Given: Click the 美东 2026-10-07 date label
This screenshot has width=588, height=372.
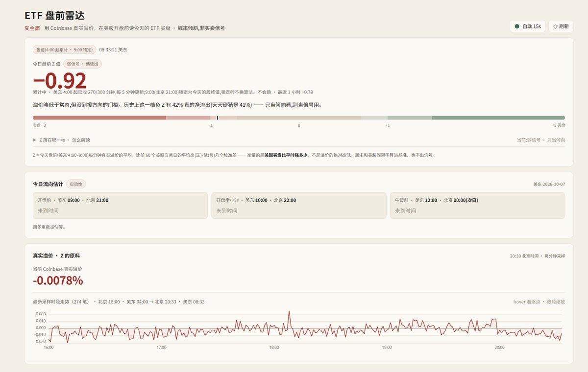Looking at the screenshot, I should point(549,185).
